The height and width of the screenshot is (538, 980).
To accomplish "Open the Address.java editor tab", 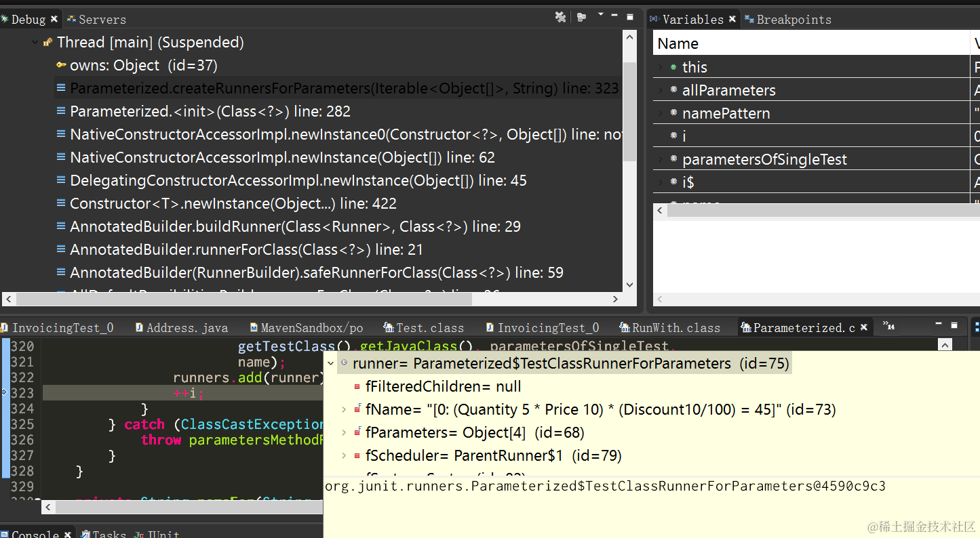I will (x=182, y=327).
